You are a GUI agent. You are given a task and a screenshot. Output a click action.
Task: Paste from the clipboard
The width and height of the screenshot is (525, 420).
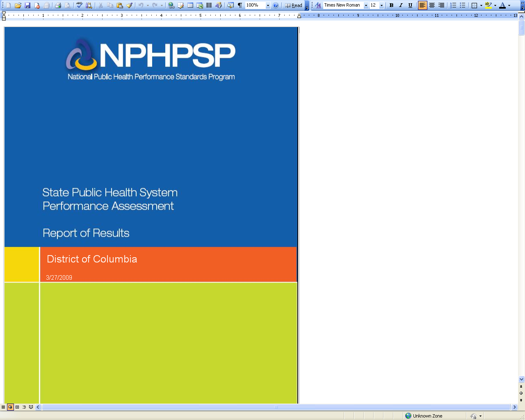[120, 5]
